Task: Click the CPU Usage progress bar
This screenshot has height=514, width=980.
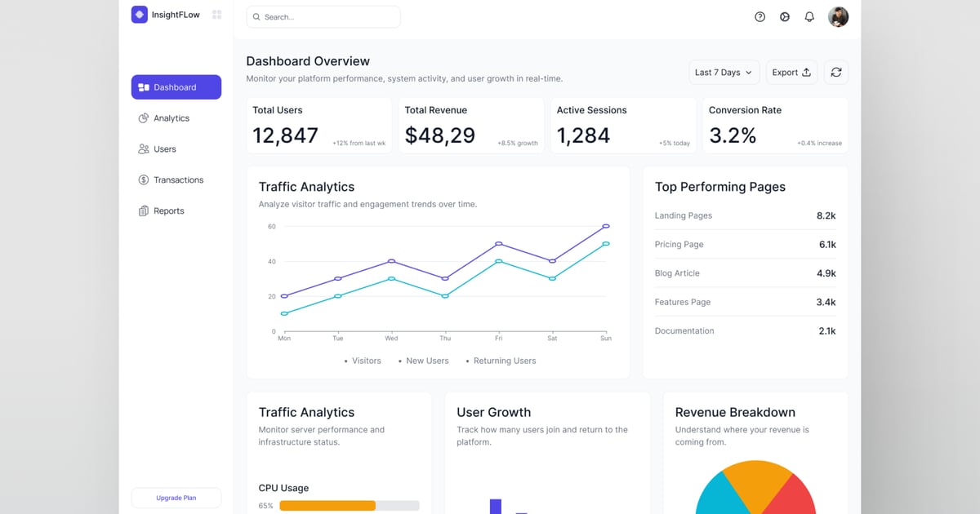Action: 349,506
